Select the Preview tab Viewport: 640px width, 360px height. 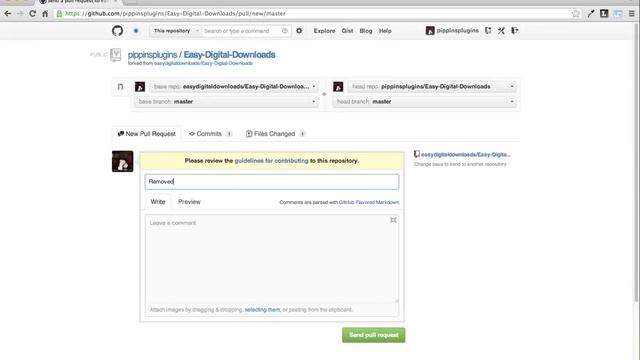tap(189, 202)
